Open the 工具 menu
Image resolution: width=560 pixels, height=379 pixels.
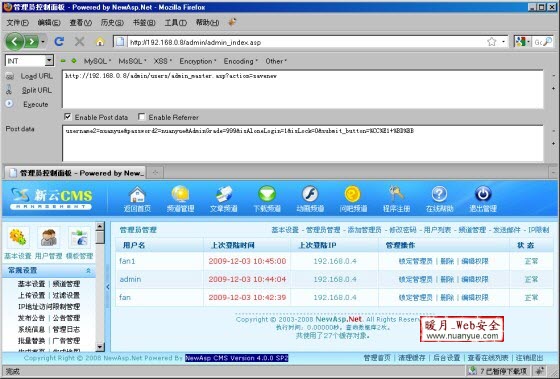coord(175,23)
